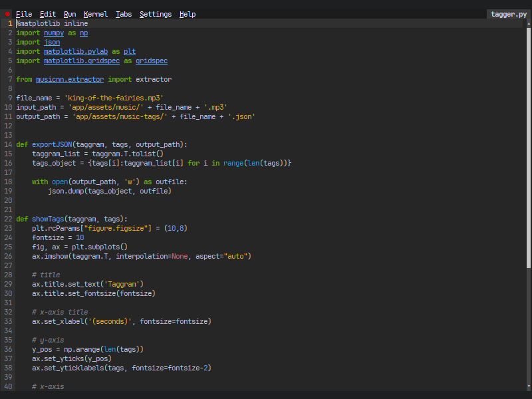This screenshot has height=399, width=532.
Task: Follow the underlined numpy import link
Action: 54,33
